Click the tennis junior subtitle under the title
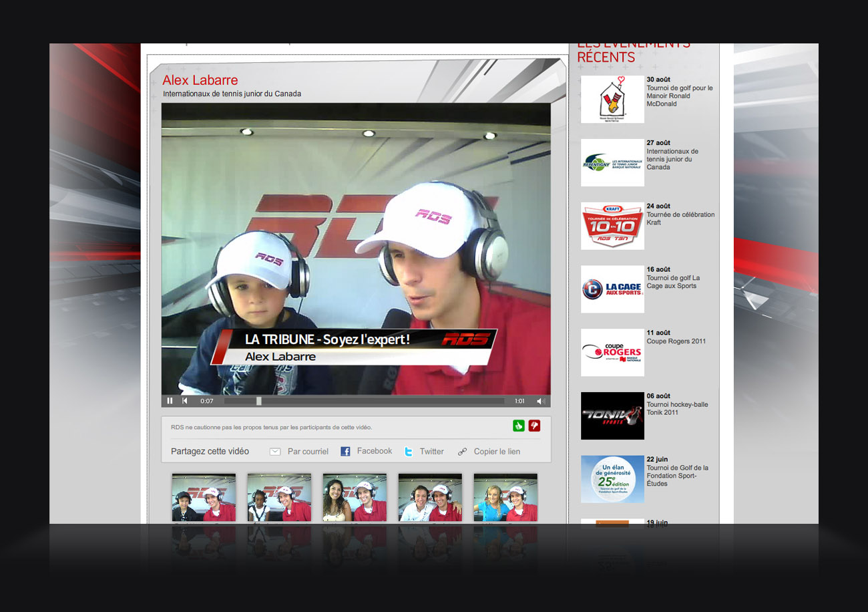Viewport: 868px width, 612px height. pyautogui.click(x=232, y=94)
